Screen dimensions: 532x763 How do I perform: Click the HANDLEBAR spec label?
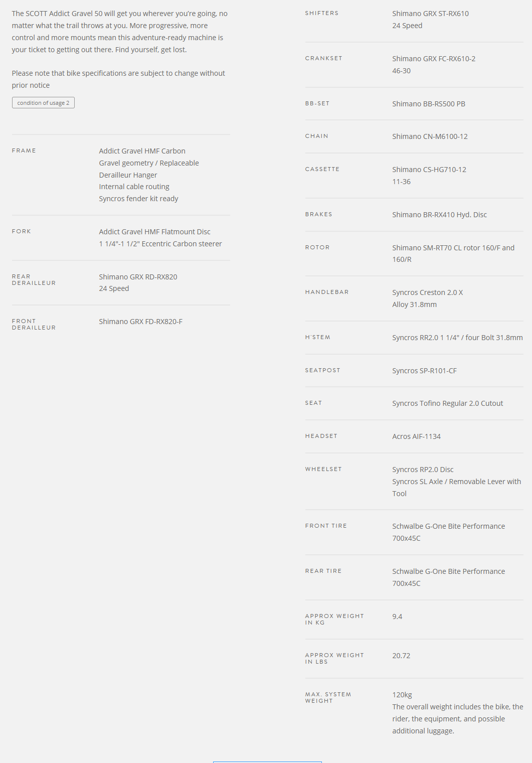[326, 292]
